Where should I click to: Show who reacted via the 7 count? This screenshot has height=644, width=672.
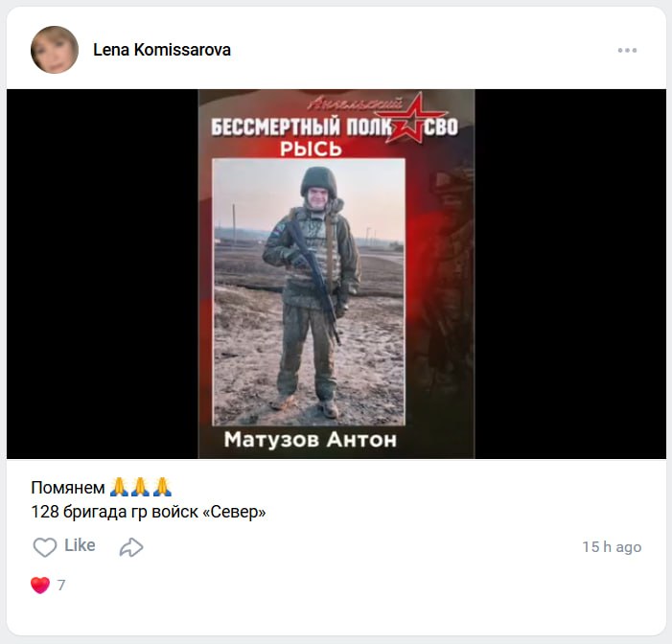click(61, 585)
